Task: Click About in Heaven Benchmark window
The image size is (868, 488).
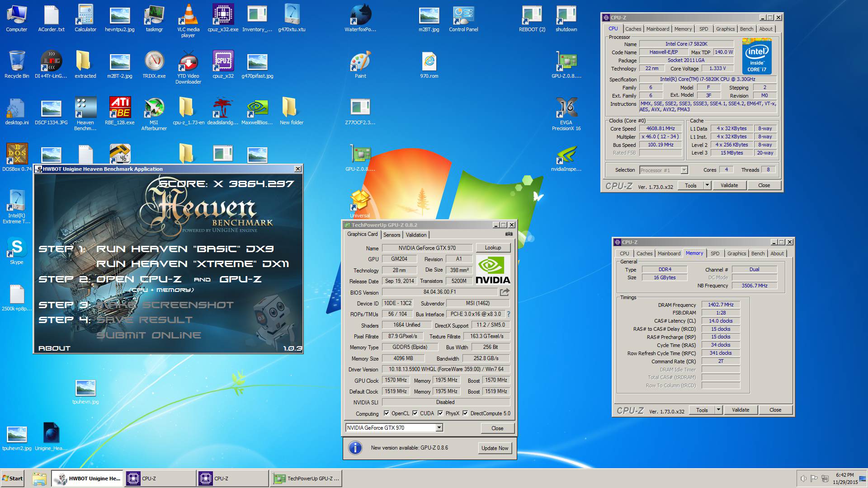Action: point(54,348)
